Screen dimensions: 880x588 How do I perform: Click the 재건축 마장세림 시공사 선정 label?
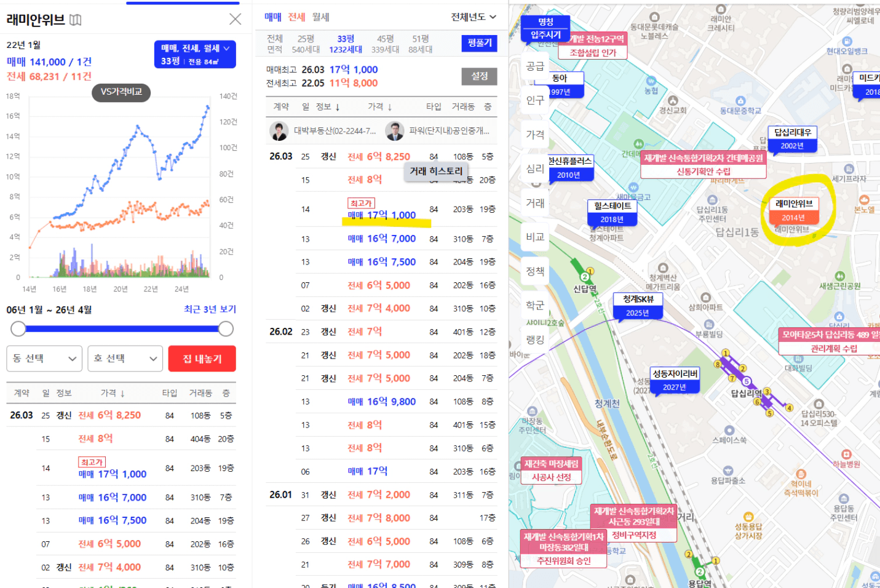pyautogui.click(x=551, y=471)
